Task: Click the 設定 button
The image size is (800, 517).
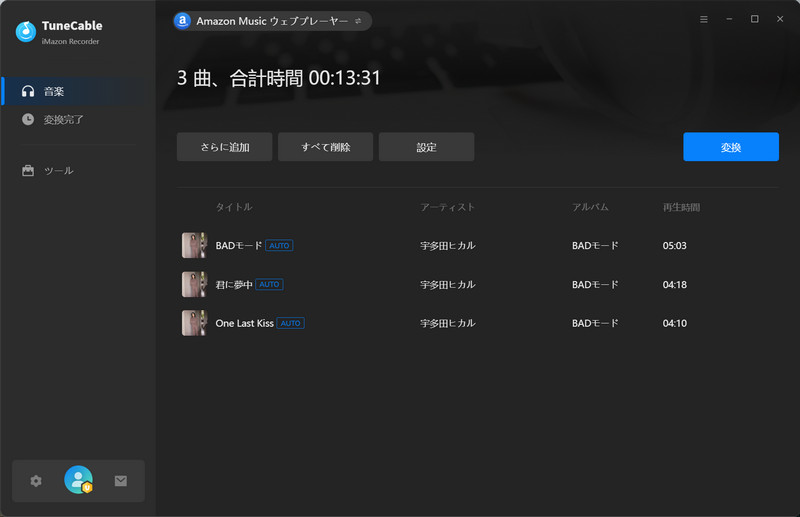Action: (427, 147)
